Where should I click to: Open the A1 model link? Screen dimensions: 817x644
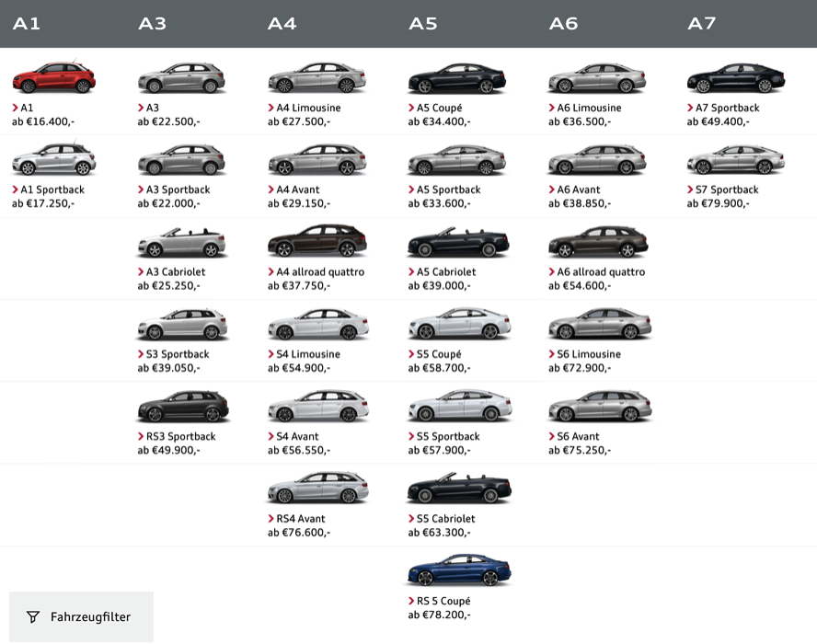click(x=22, y=108)
